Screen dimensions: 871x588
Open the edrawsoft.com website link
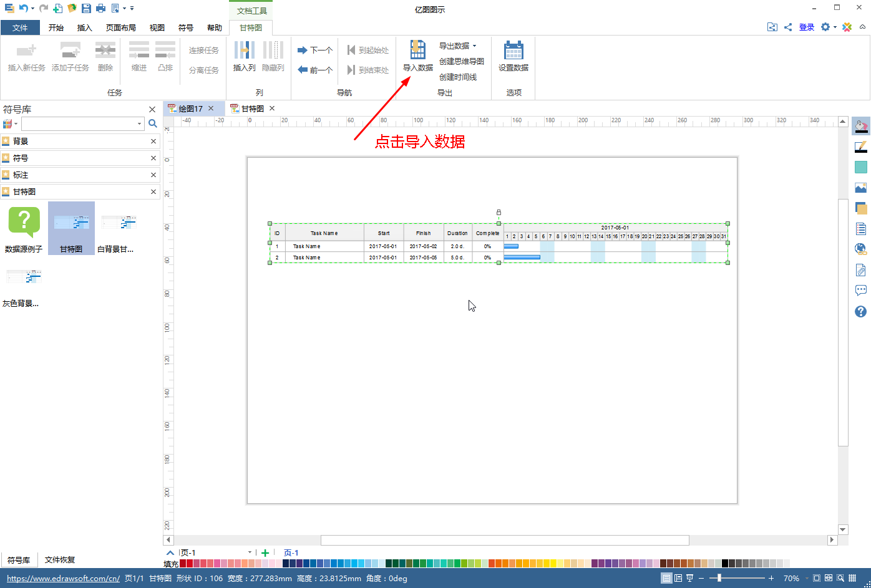tap(63, 578)
